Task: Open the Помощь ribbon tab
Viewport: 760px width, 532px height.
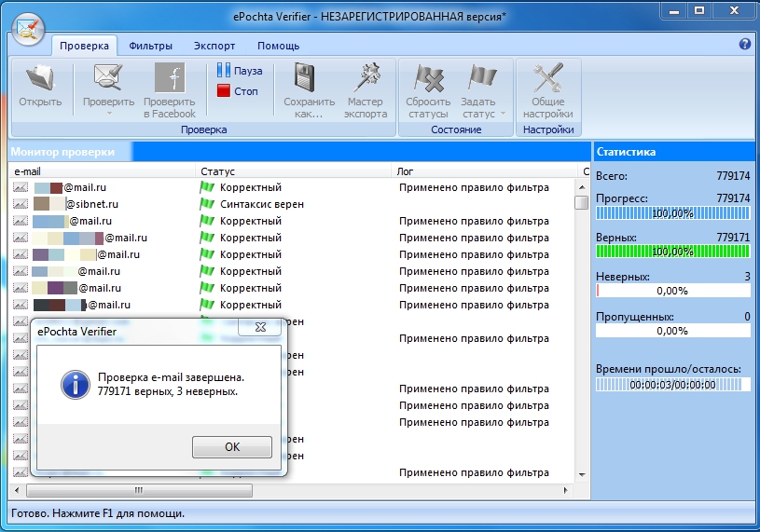Action: (278, 46)
